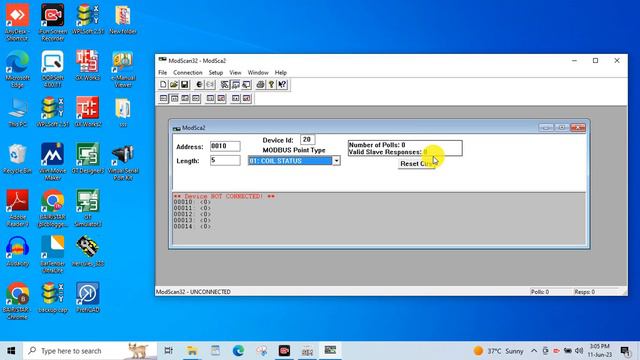Open iFun Screen Recorder desktop icon

coord(53,22)
